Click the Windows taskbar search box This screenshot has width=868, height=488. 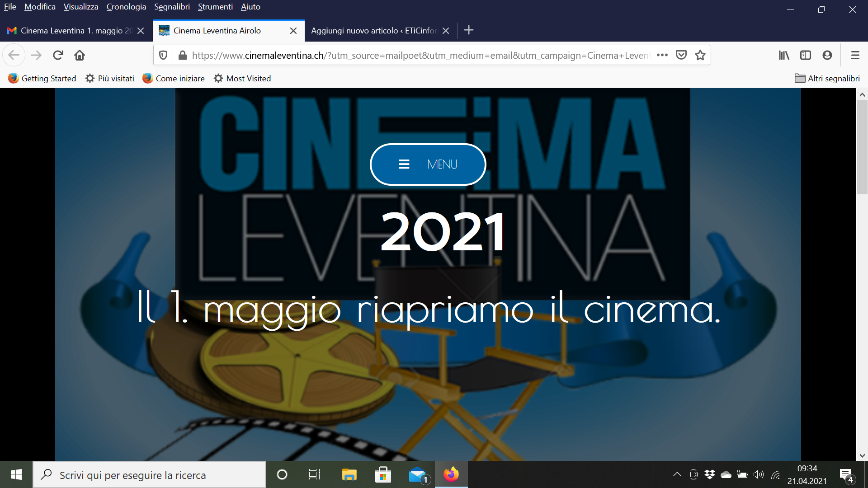[149, 475]
